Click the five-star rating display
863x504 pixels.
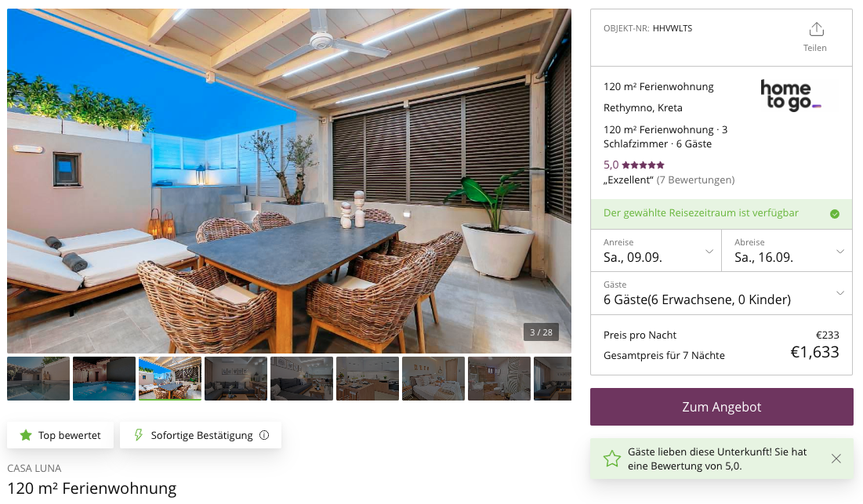click(x=643, y=165)
